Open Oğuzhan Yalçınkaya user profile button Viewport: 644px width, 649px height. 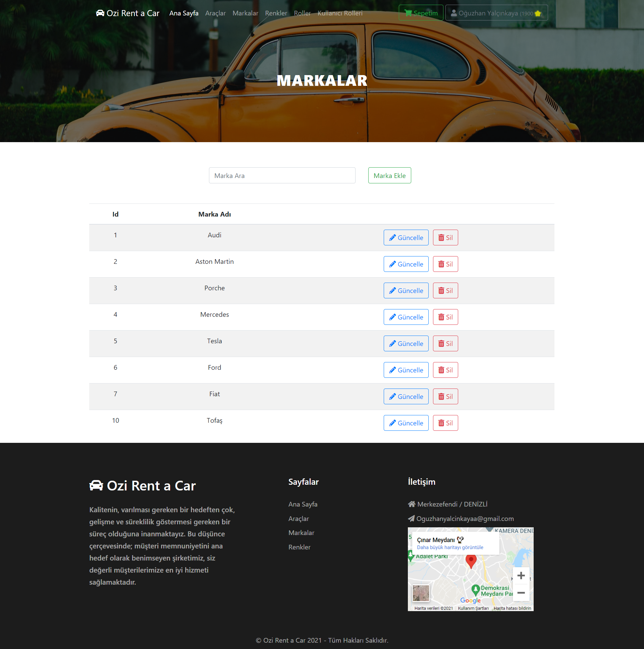tap(496, 13)
